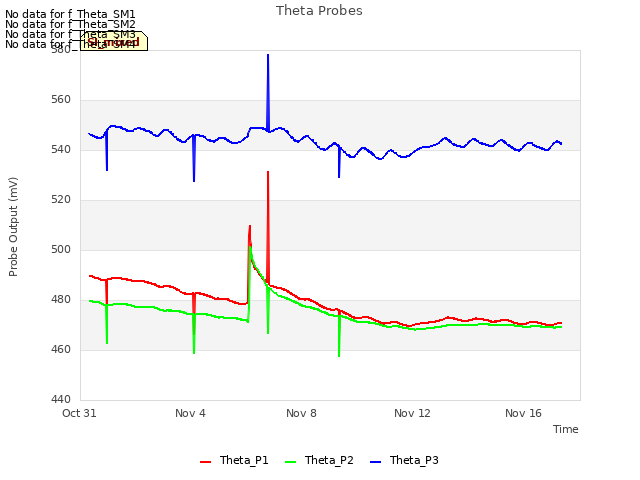Toggle Theta_P2 legend entry
The height and width of the screenshot is (480, 640).
pos(319,460)
